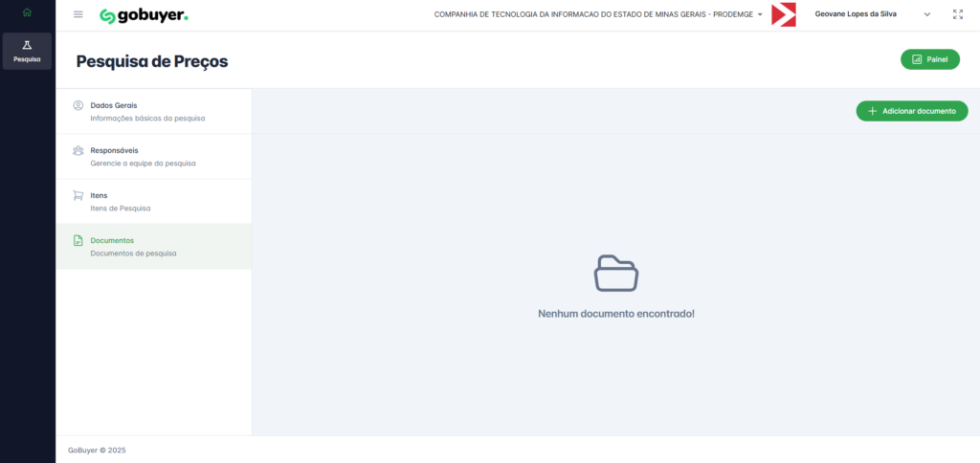Screen dimensions: 980x463
Task: Click the Painel button
Action: click(929, 59)
